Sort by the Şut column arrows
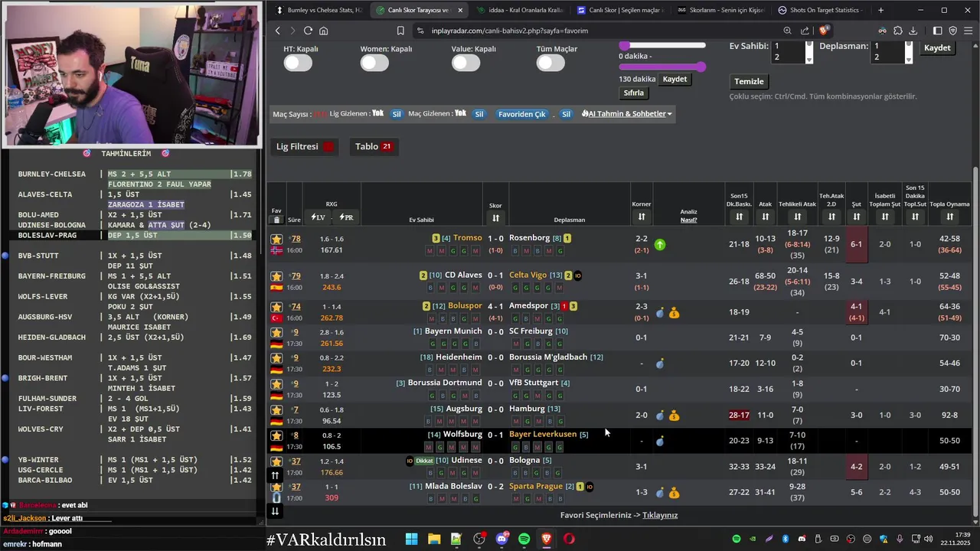 pyautogui.click(x=857, y=217)
